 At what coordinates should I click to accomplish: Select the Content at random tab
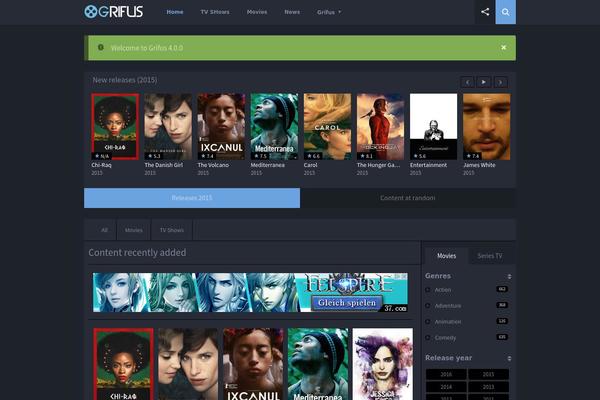point(408,198)
